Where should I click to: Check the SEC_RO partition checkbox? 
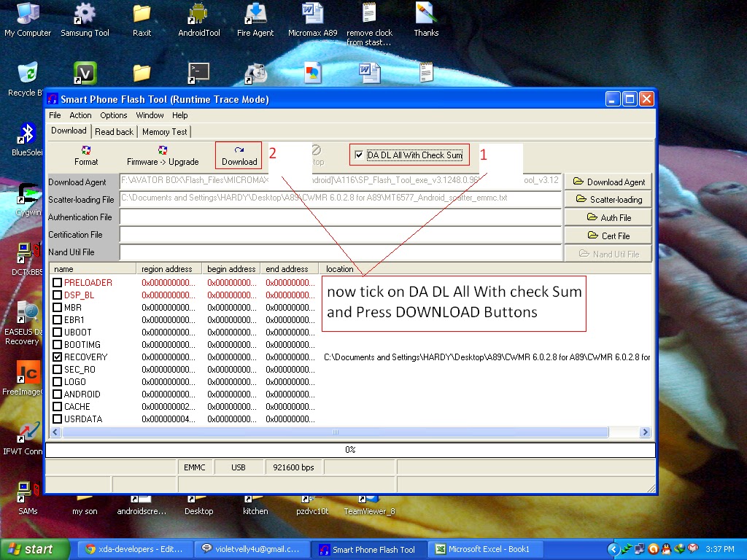click(57, 369)
